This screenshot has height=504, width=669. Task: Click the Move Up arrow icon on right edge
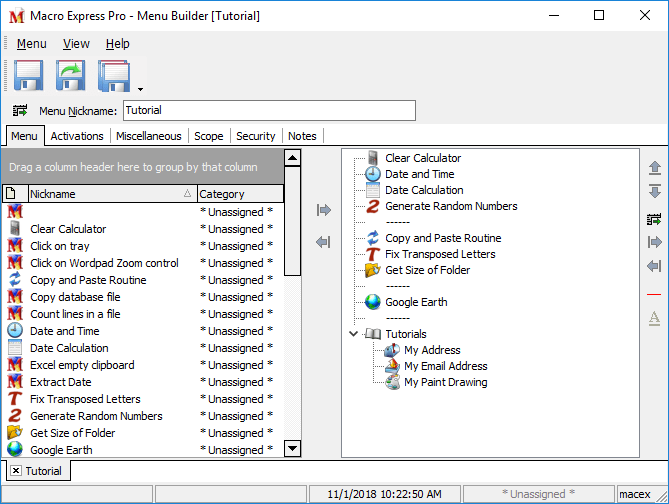coord(654,168)
